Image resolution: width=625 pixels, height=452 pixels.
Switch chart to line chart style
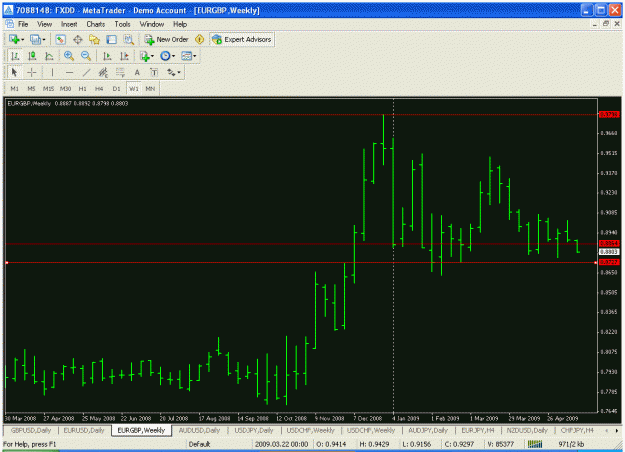(x=49, y=56)
